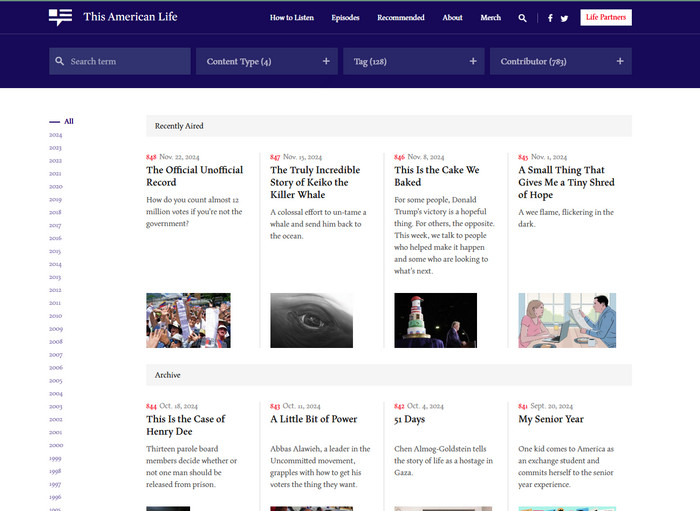The height and width of the screenshot is (511, 700).
Task: Filter episodes by year 2007
Action: point(55,355)
